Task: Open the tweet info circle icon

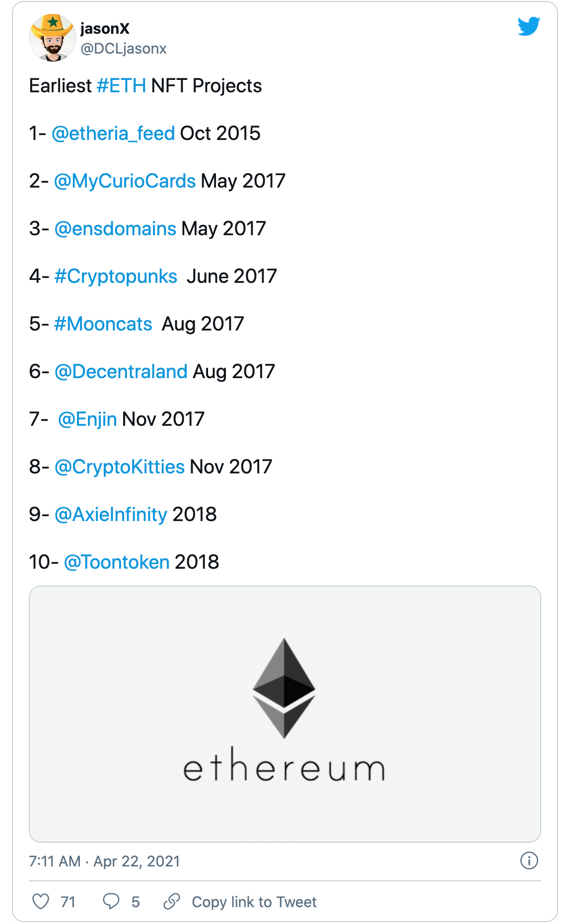Action: click(529, 860)
